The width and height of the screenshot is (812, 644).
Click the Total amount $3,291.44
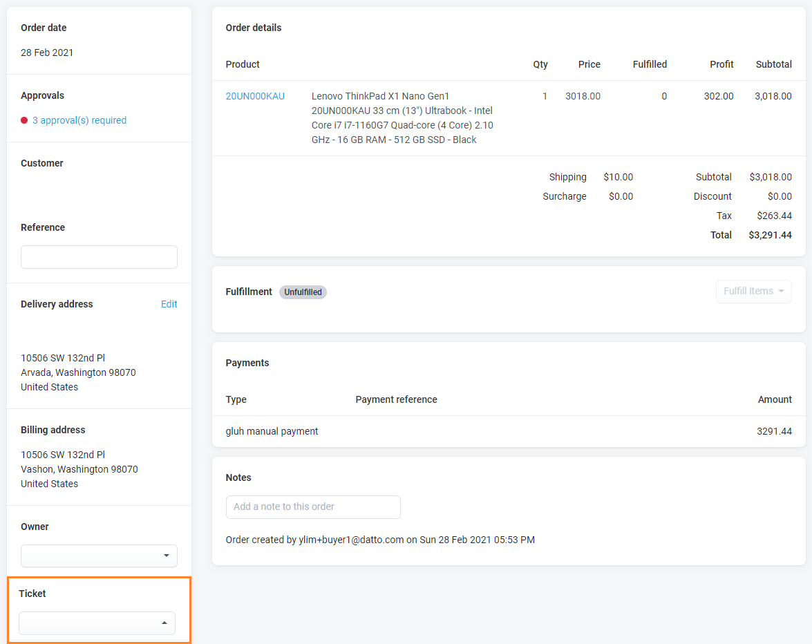point(770,235)
